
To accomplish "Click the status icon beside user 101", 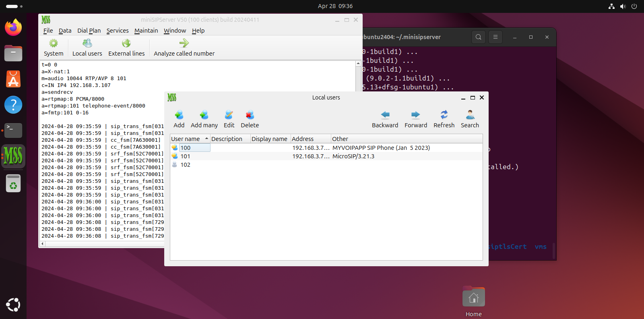I will pyautogui.click(x=175, y=156).
